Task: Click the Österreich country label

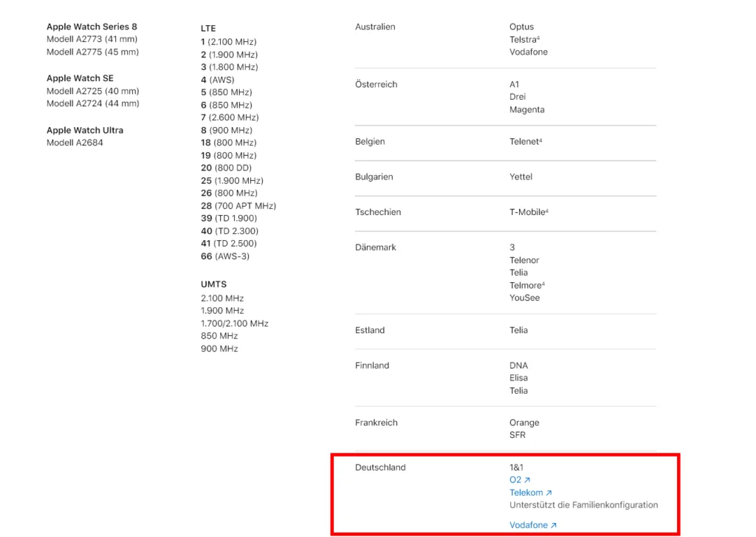Action: tap(376, 84)
